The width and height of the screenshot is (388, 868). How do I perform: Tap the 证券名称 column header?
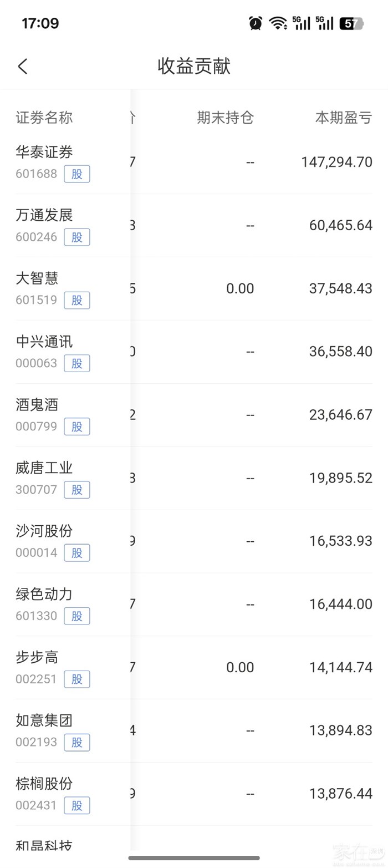44,118
